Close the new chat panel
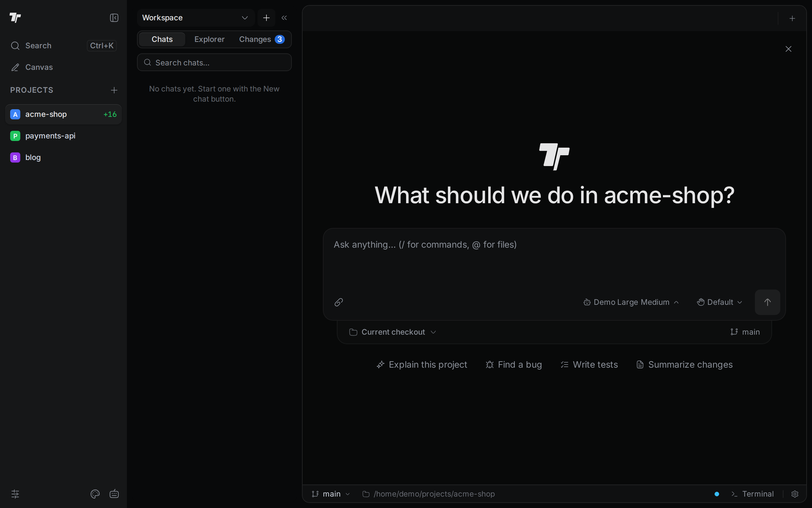The height and width of the screenshot is (508, 812). pos(789,49)
